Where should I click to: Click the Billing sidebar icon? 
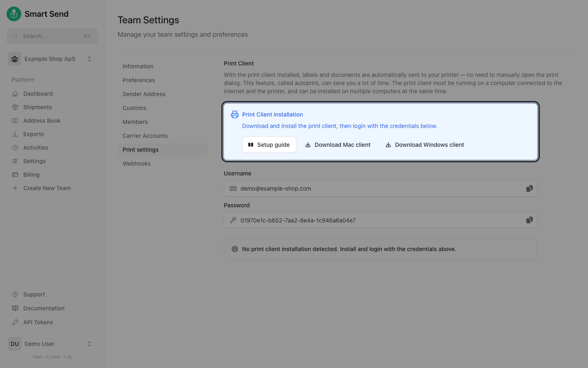click(14, 174)
